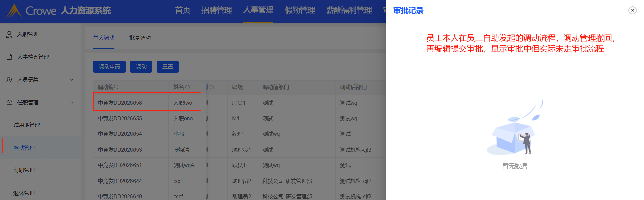Click the name cell 张婉清
Screen dimensions: 644x200
[x=181, y=150]
